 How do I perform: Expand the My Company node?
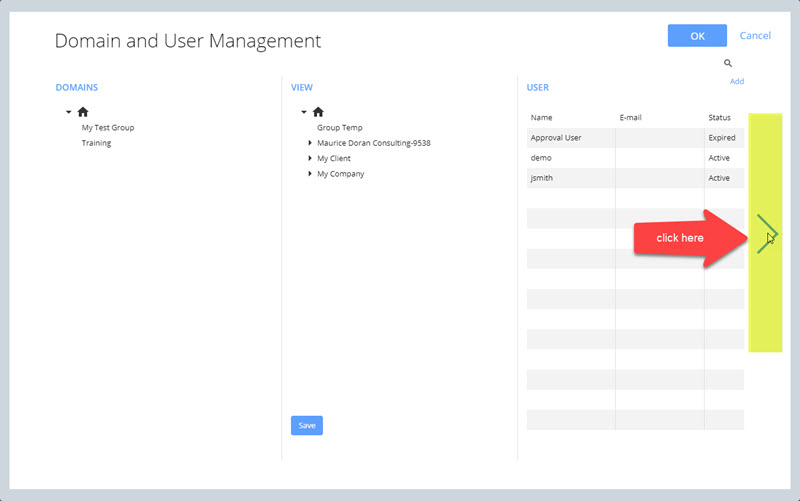point(310,174)
